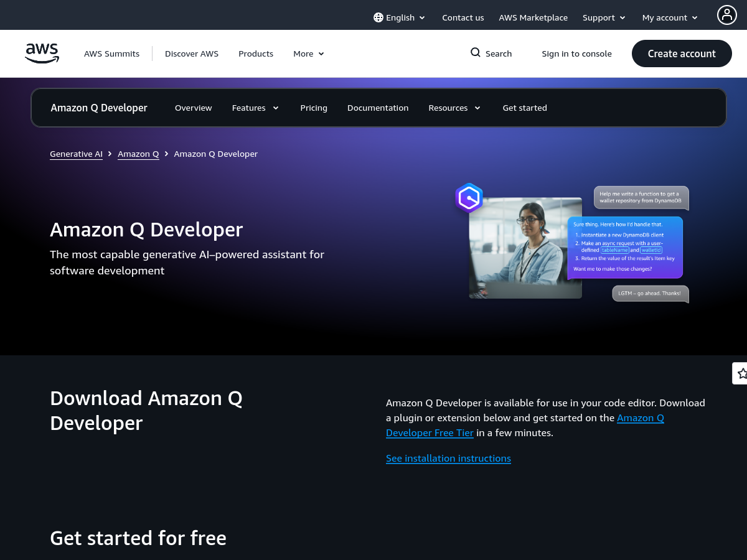Click the 'Get started for free' heading
Image resolution: width=747 pixels, height=560 pixels.
pyautogui.click(x=138, y=538)
